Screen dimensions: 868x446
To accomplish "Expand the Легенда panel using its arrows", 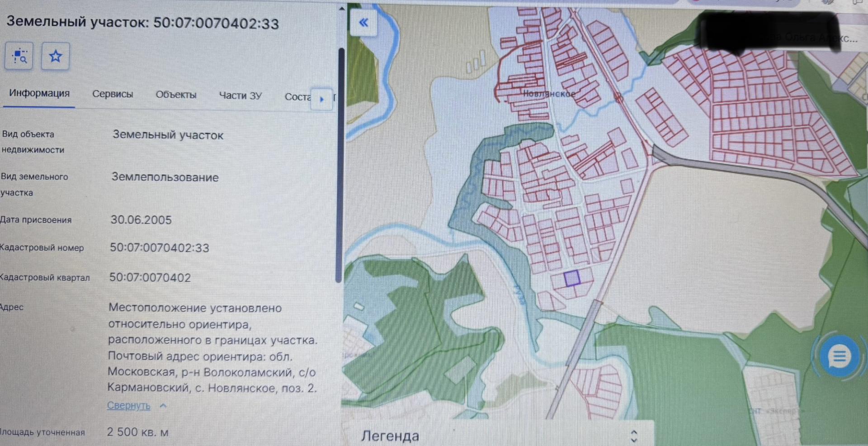I will coord(633,436).
